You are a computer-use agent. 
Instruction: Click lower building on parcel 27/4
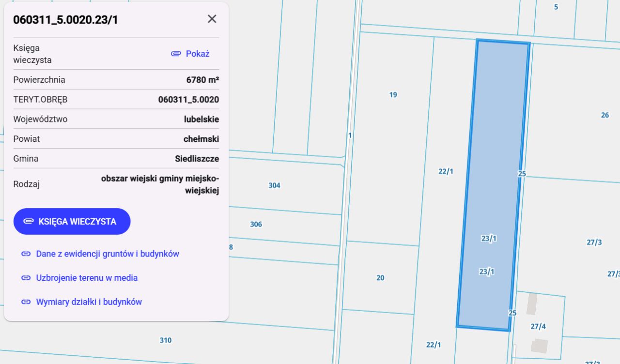point(539,346)
